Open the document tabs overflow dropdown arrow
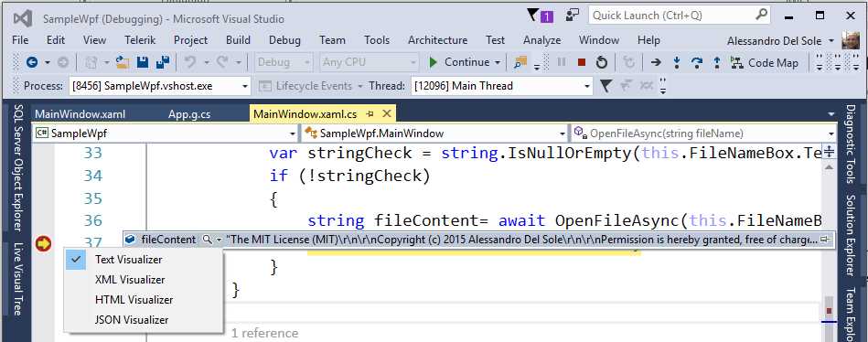This screenshot has height=342, width=868. (830, 114)
